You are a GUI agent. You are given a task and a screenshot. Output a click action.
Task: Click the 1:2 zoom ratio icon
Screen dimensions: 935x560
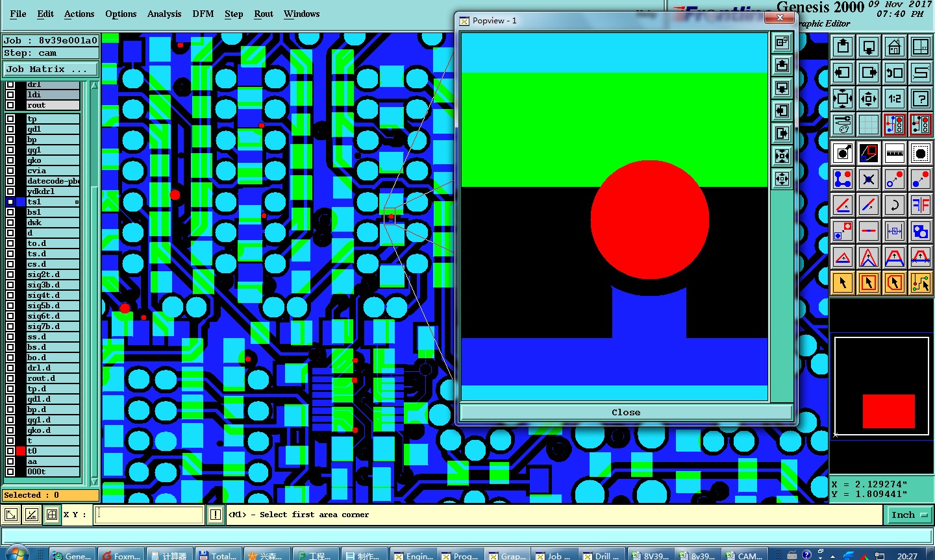(x=895, y=99)
